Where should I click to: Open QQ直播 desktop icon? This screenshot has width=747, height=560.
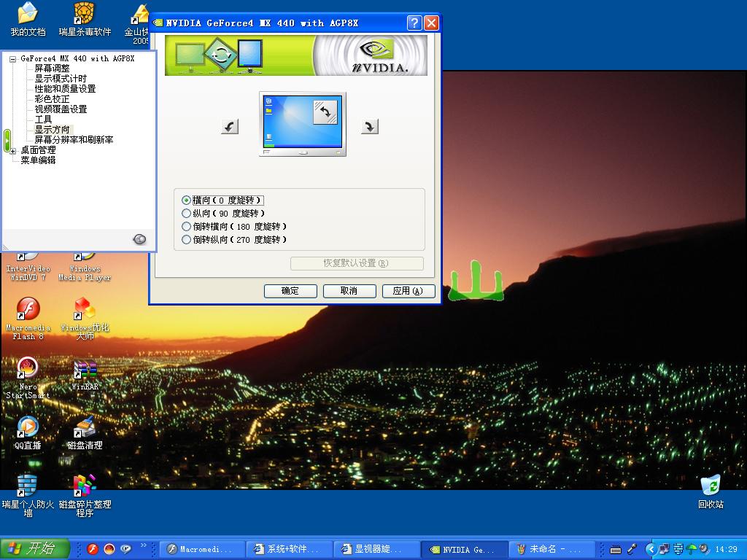[28, 432]
